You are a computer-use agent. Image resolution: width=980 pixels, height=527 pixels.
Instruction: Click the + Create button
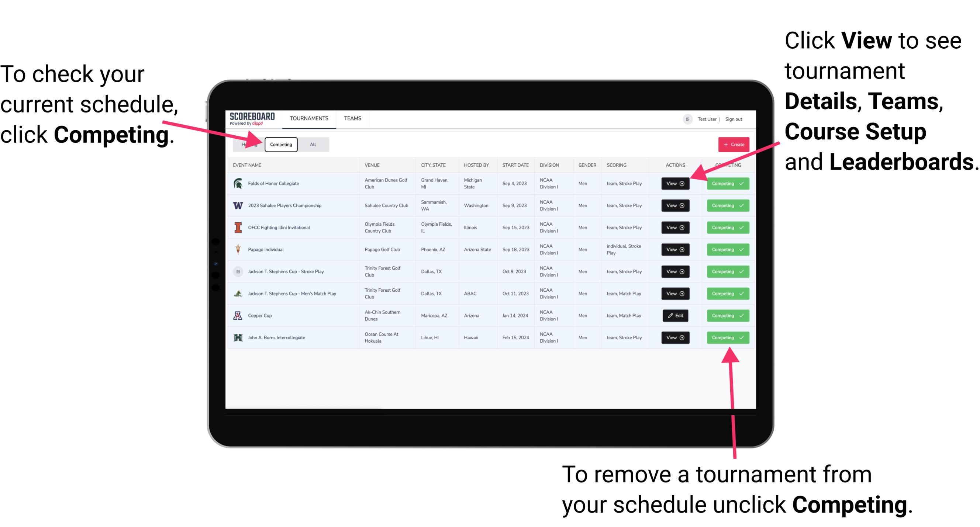733,144
